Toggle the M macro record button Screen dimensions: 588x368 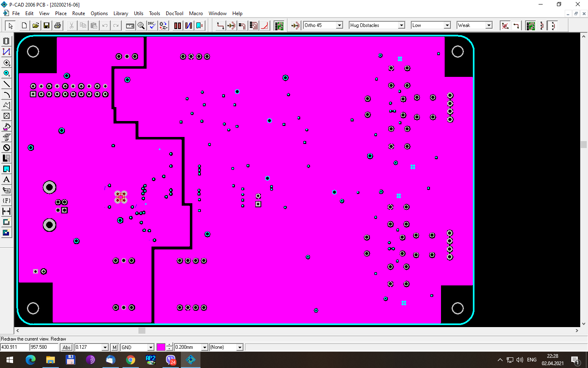115,347
